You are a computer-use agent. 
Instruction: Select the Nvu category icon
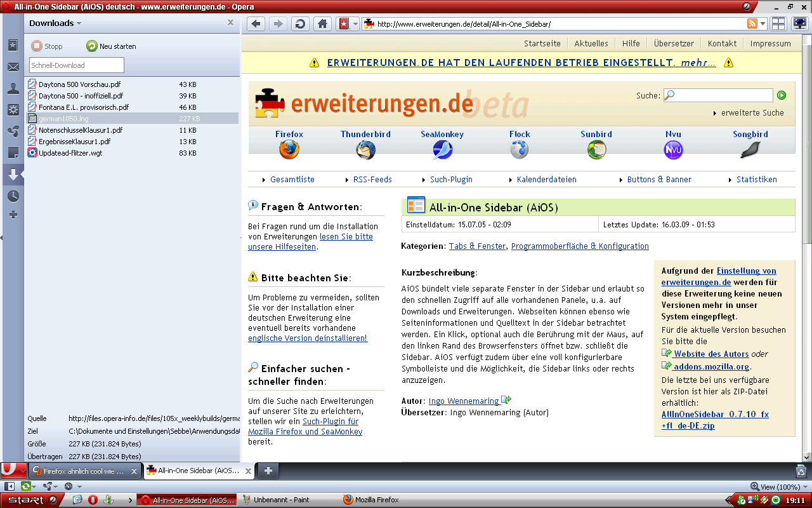(x=673, y=150)
